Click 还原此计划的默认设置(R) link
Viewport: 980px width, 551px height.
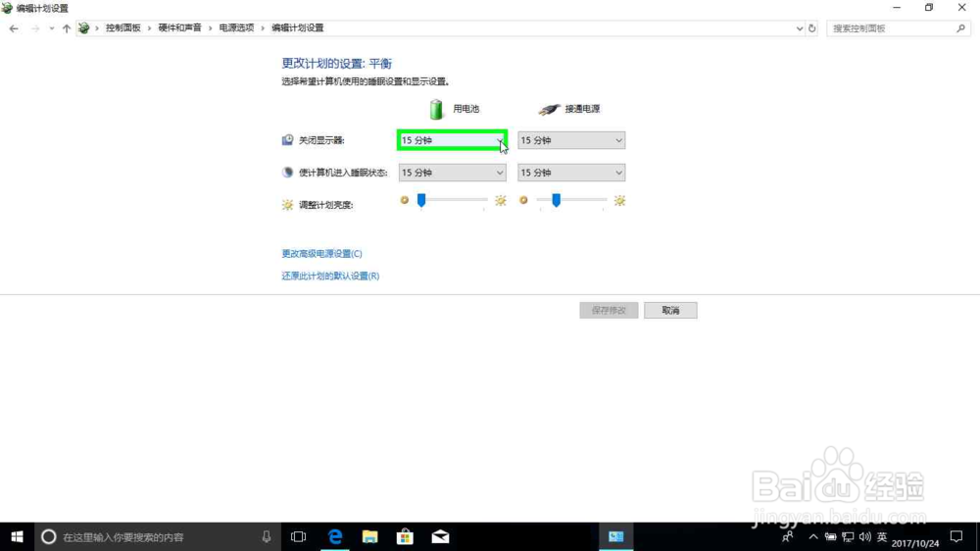(x=330, y=275)
